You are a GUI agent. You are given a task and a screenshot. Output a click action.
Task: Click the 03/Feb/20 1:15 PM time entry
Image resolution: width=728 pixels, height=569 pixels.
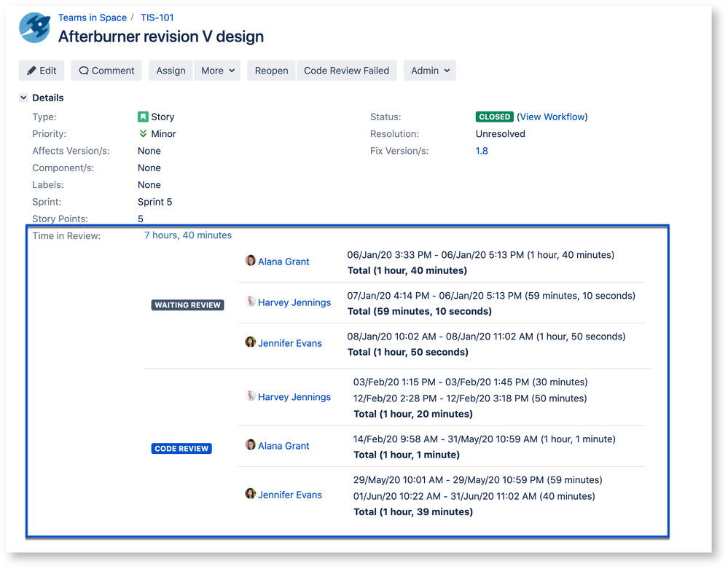470,382
